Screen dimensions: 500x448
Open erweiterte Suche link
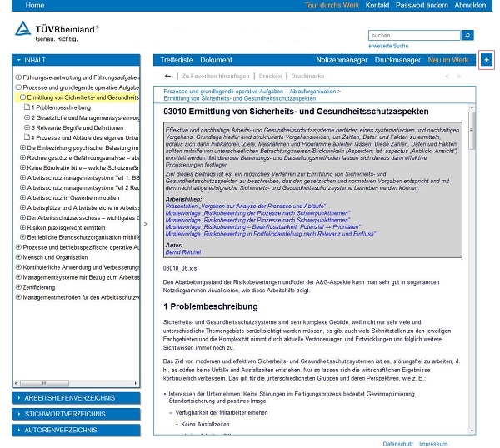(x=388, y=46)
